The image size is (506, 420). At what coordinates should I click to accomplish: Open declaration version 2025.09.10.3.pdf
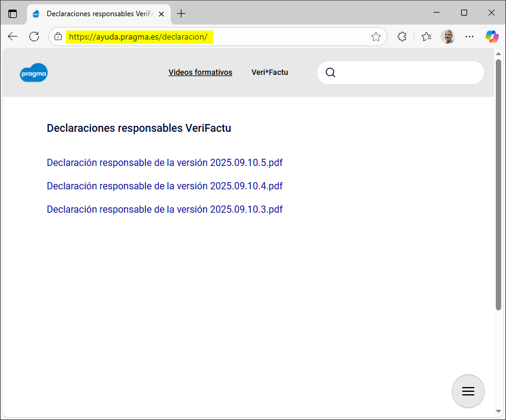point(165,209)
